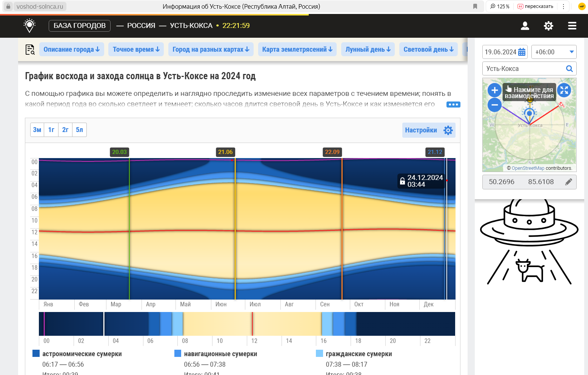Image resolution: width=588 pixels, height=375 pixels.
Task: Open site settings gear in header
Action: tap(548, 26)
